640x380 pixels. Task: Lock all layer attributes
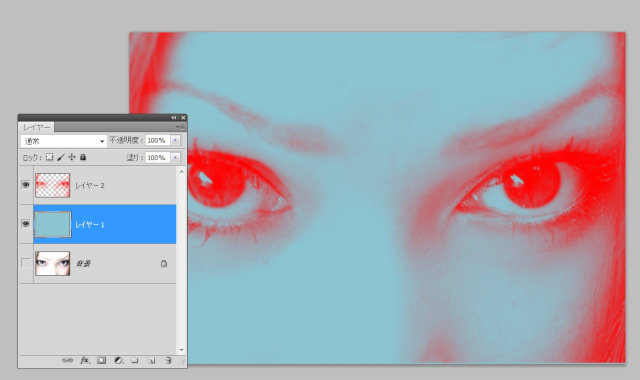[83, 157]
